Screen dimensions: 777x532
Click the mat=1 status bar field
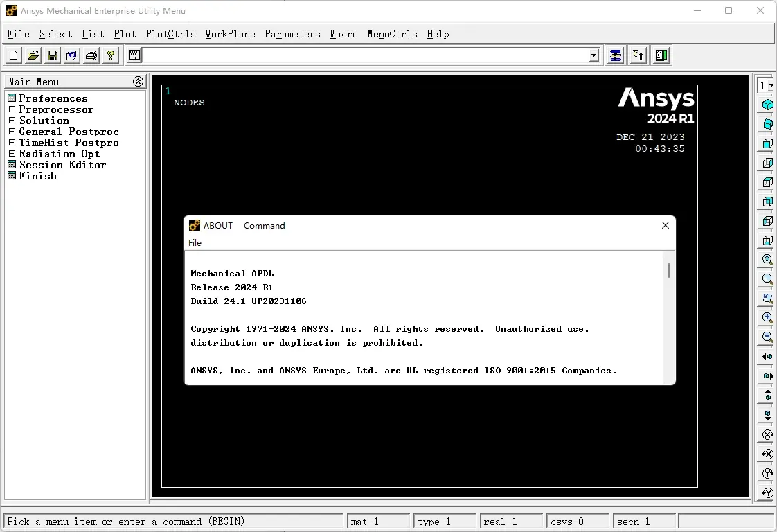pyautogui.click(x=378, y=522)
